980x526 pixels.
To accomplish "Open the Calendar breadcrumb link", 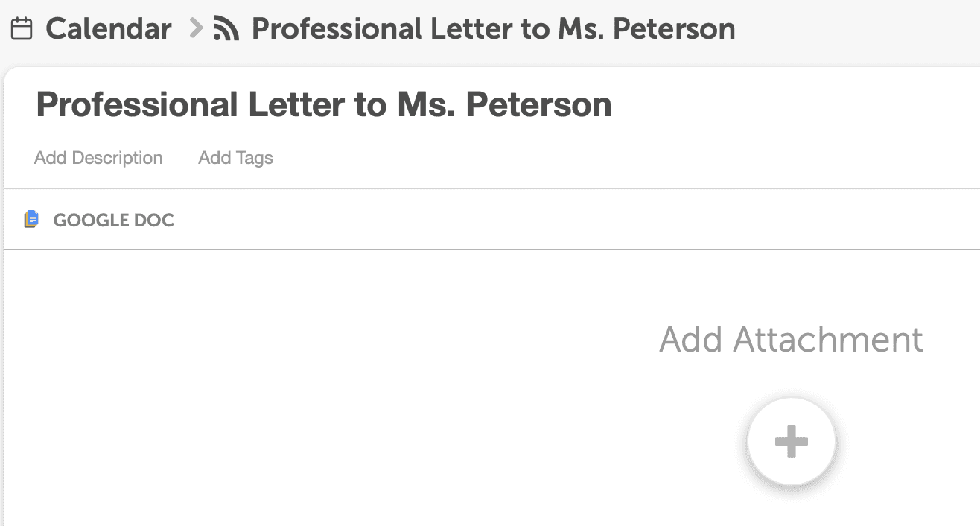I will pos(108,30).
